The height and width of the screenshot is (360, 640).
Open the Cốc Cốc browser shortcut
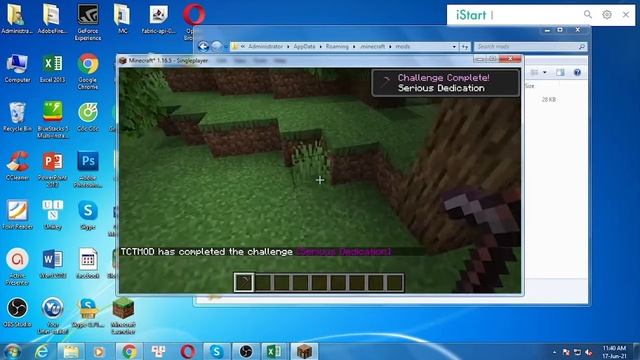pos(88,118)
